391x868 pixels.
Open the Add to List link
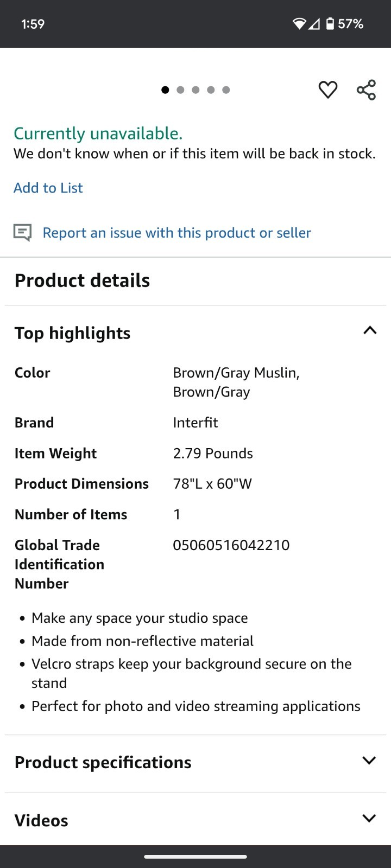pyautogui.click(x=48, y=188)
